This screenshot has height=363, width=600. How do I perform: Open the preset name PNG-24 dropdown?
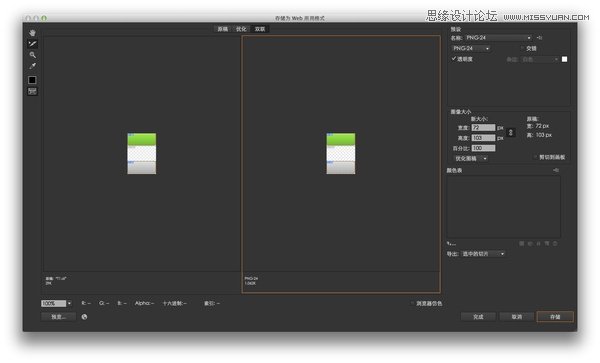tap(498, 37)
